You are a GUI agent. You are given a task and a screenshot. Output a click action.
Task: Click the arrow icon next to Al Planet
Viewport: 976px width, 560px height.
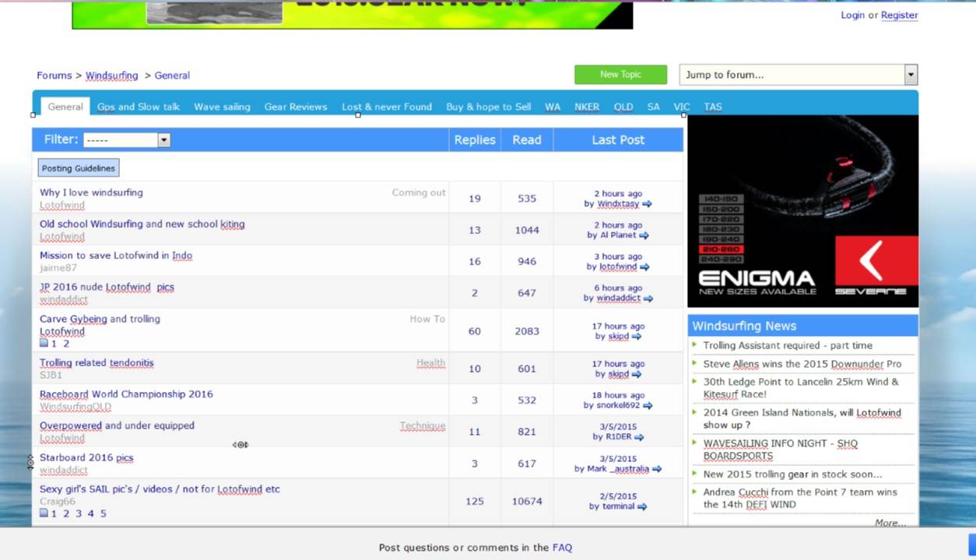tap(644, 236)
